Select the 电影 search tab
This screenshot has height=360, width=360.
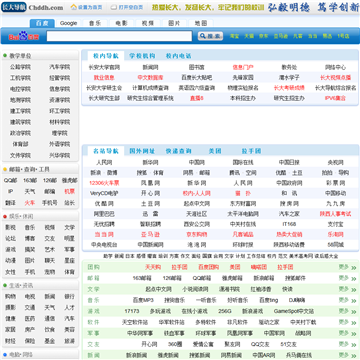[121, 23]
